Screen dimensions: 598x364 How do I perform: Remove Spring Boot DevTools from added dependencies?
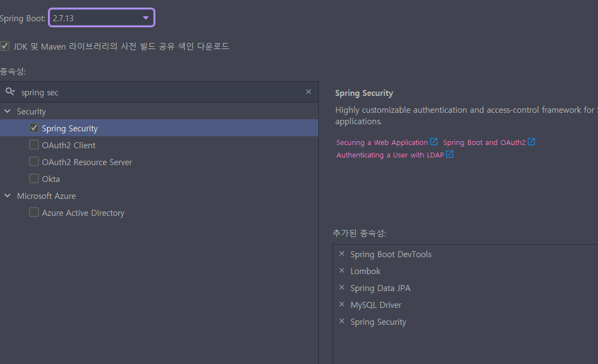(342, 253)
